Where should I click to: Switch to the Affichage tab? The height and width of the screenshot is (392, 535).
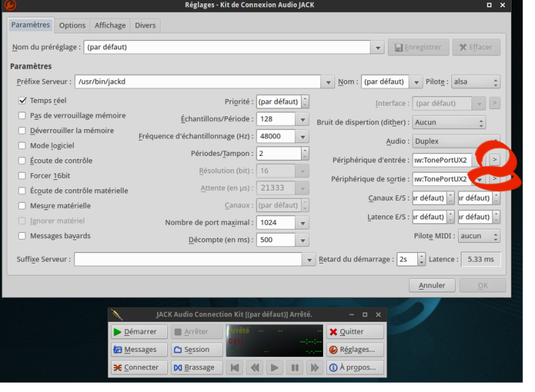tap(110, 25)
